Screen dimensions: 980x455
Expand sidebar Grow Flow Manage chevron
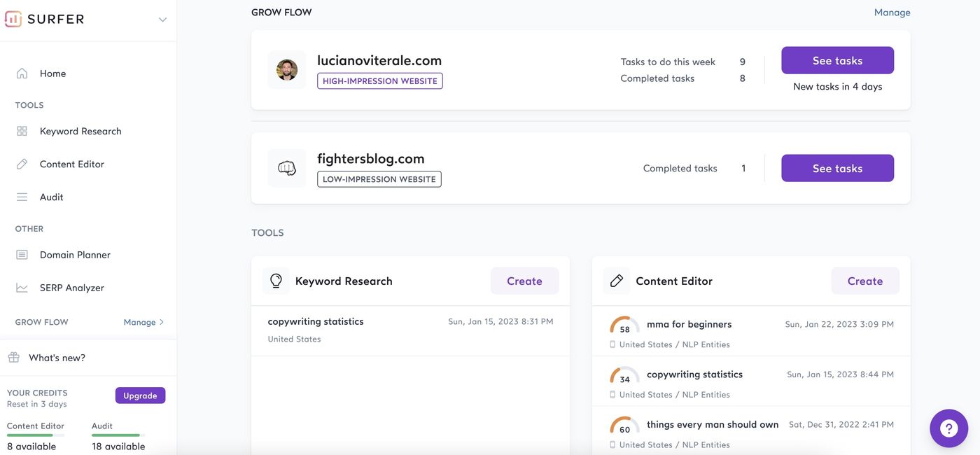(x=162, y=322)
